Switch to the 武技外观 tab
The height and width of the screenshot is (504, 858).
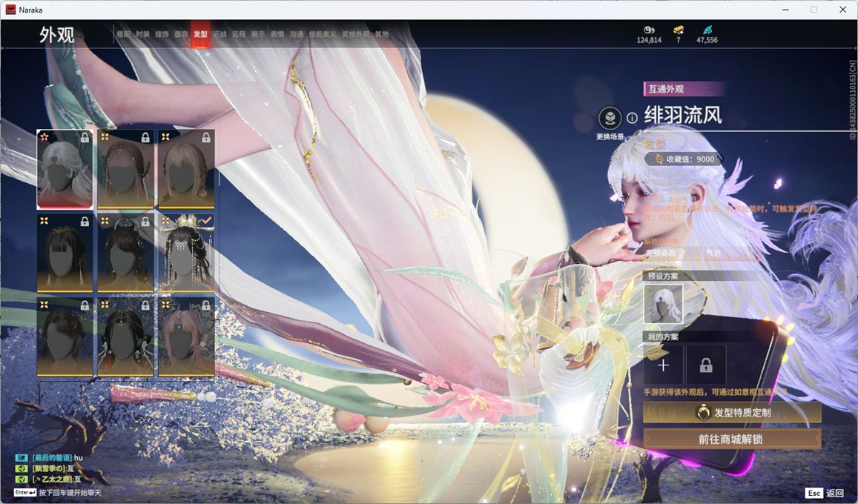coord(356,34)
